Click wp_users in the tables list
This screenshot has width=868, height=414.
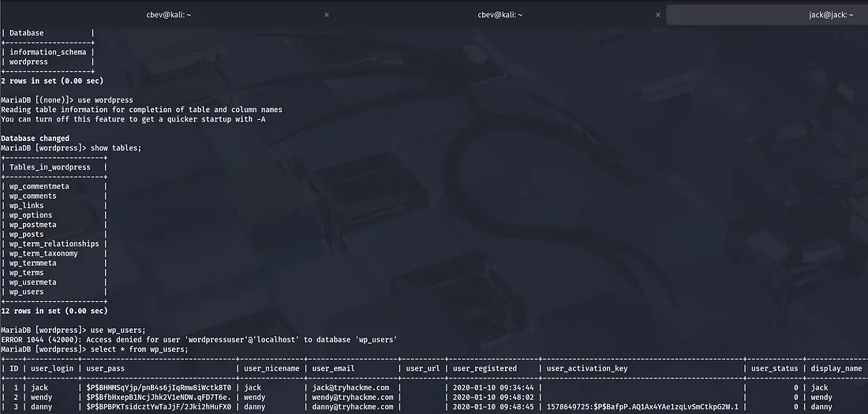[x=27, y=292]
